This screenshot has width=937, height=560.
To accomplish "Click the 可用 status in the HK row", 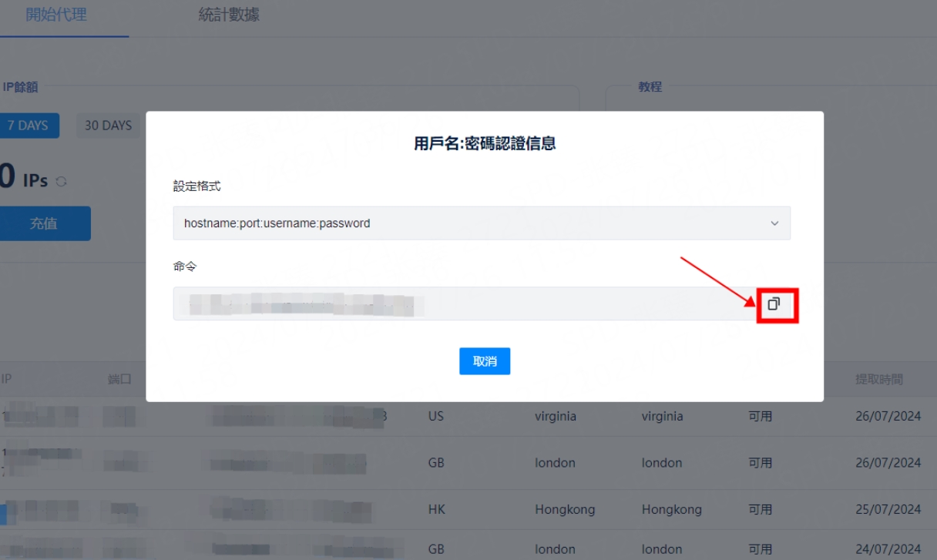I will pyautogui.click(x=760, y=509).
